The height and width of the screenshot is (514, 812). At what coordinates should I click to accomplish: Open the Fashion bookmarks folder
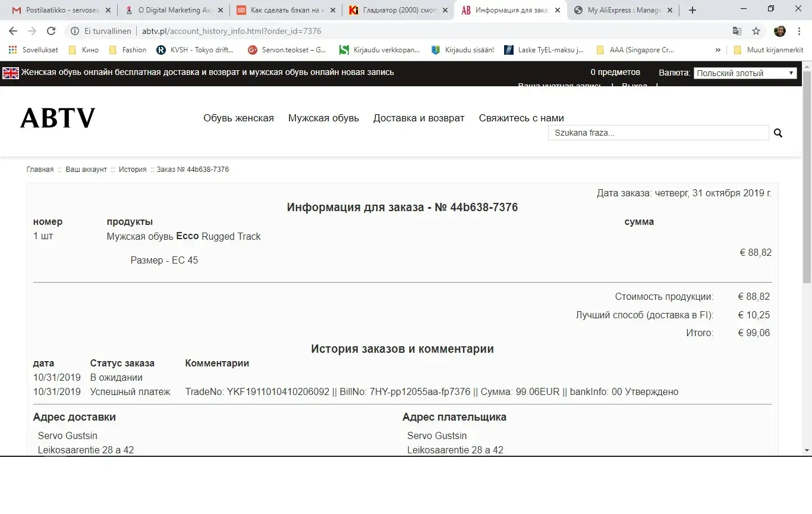coord(128,50)
